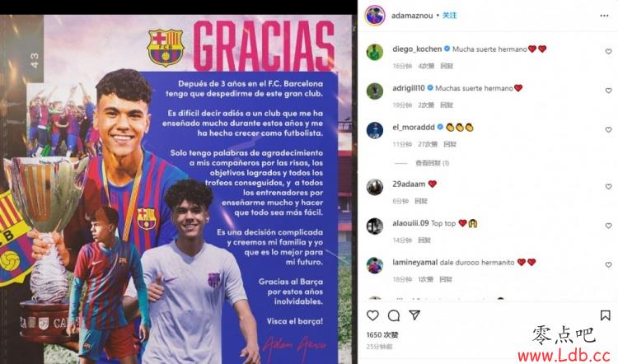
Task: Open the Gracias farewell post image
Action: 176,189
